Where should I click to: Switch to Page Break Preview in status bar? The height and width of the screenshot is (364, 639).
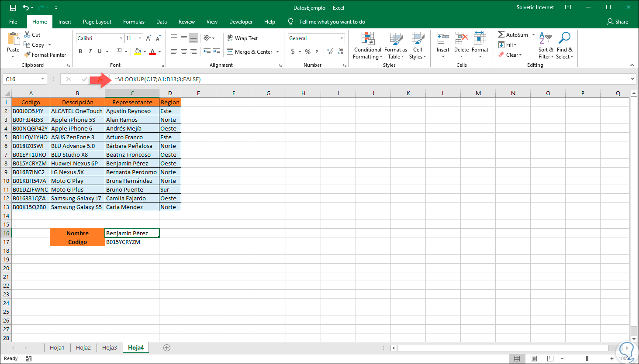coord(550,359)
